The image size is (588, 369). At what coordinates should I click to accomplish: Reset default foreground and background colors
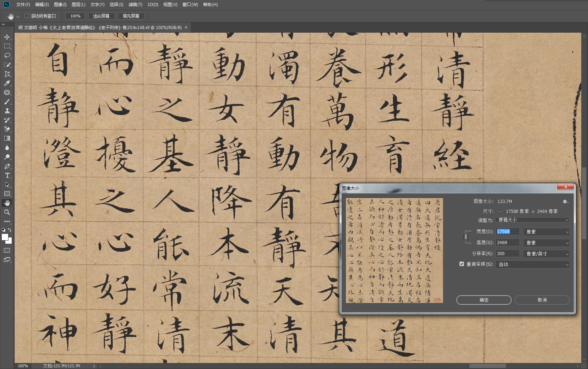point(4,230)
